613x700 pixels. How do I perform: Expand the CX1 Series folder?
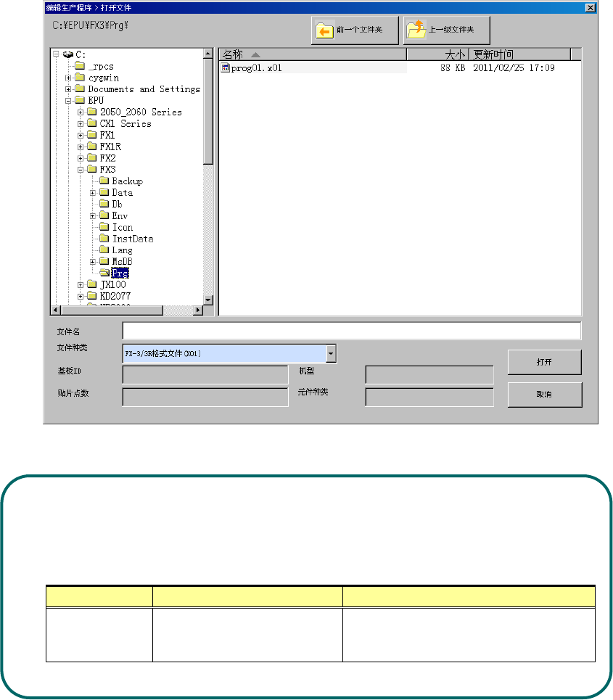[81, 123]
